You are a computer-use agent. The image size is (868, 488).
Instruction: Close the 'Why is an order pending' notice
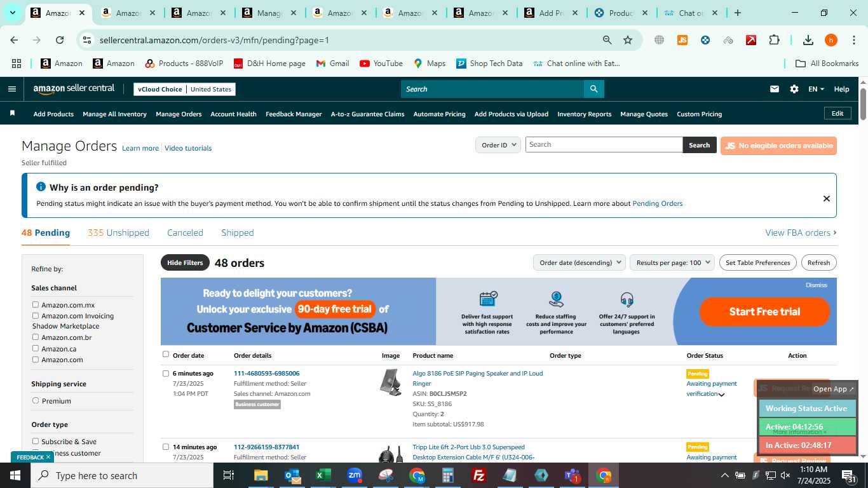tap(826, 199)
